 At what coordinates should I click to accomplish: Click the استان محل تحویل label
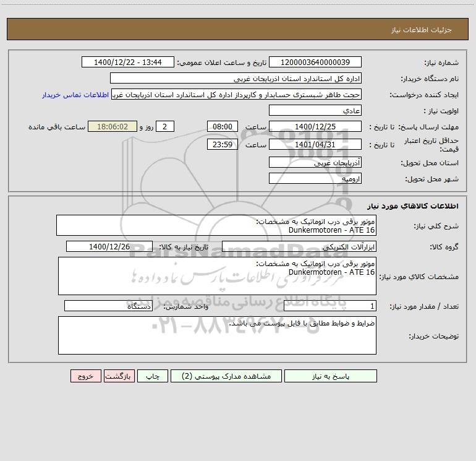pos(430,163)
